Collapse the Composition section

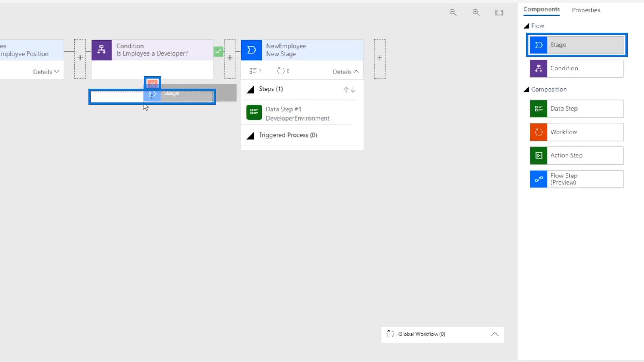(x=526, y=89)
